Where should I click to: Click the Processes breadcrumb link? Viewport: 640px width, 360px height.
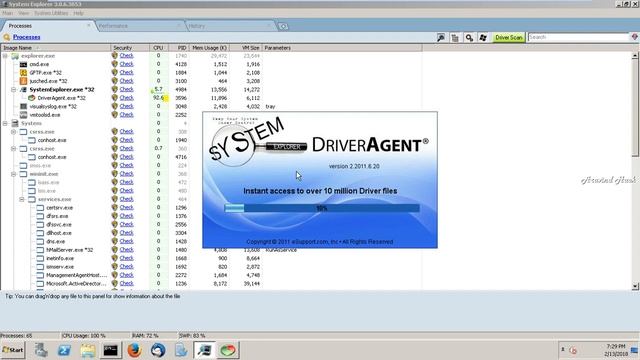point(27,37)
